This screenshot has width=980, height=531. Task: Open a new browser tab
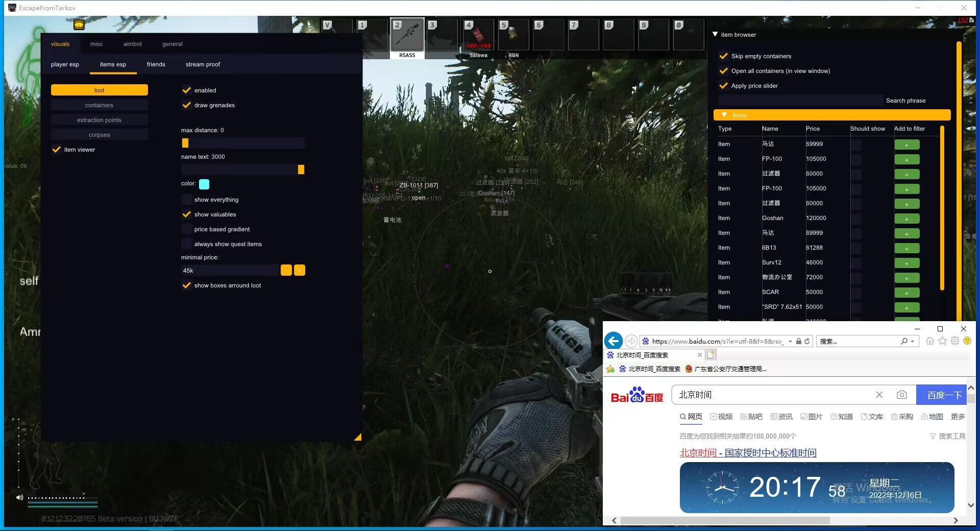coord(711,355)
